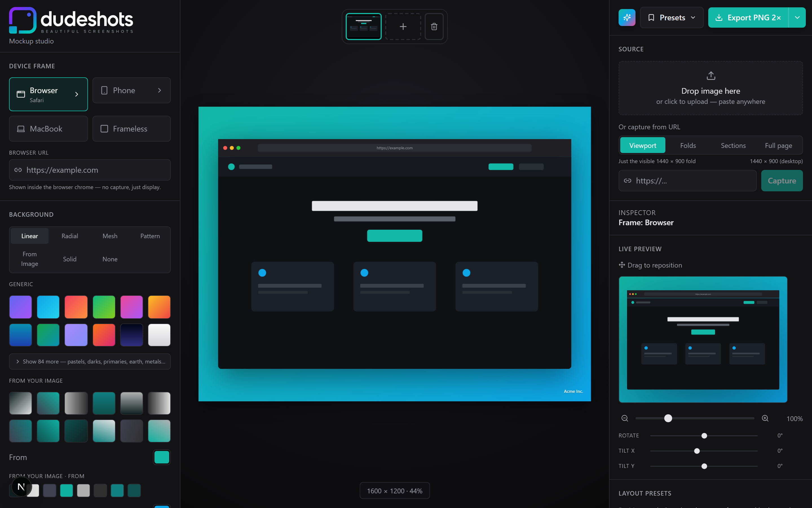Pick the white generic gradient swatch

159,335
